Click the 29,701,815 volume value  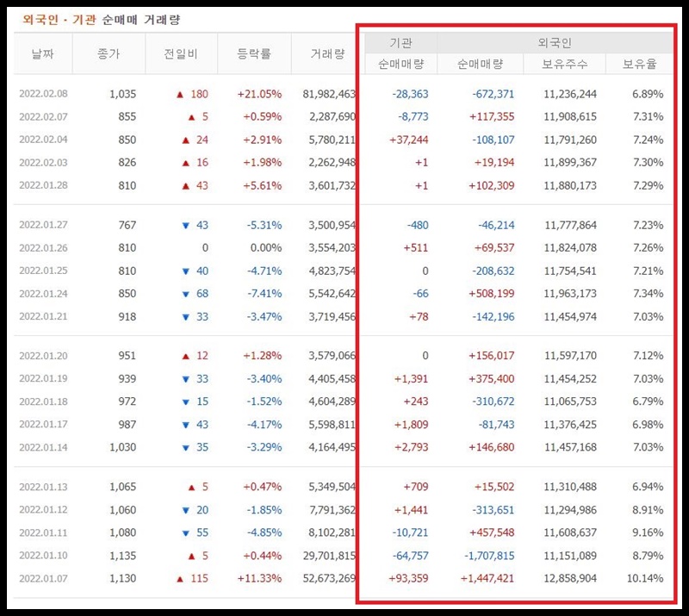pos(329,556)
